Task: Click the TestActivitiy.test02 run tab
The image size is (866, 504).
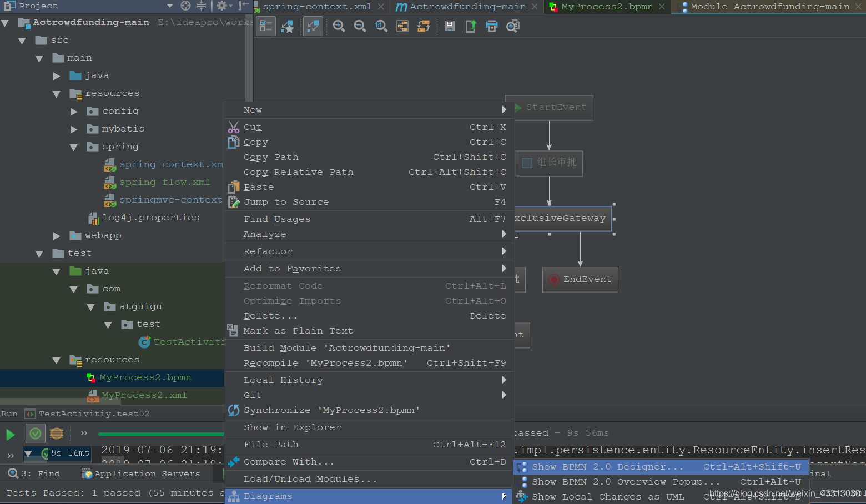Action: [87, 414]
